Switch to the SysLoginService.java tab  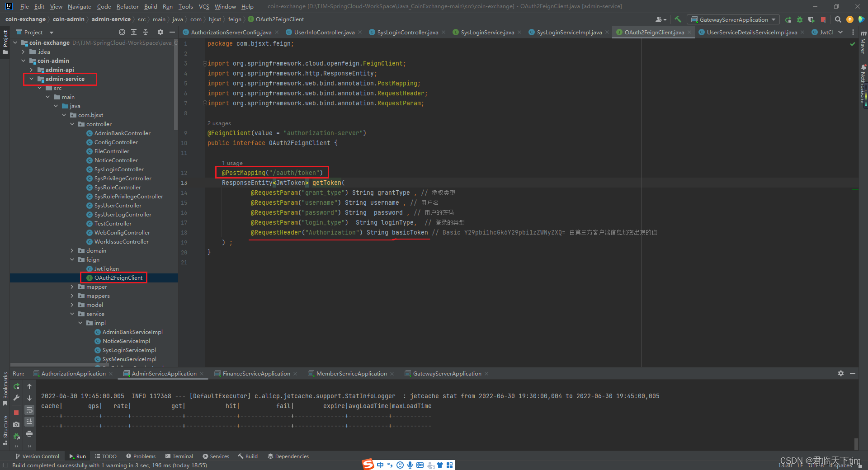click(x=486, y=32)
